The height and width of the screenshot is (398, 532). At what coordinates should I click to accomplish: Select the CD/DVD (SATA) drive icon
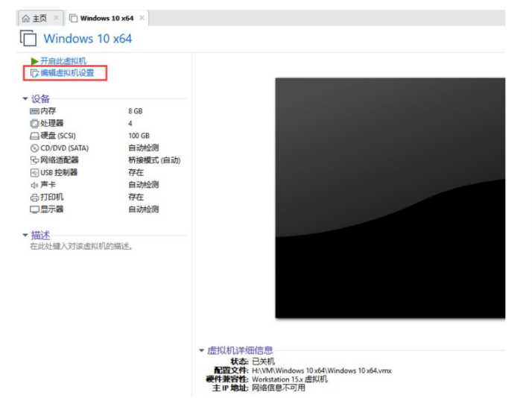click(x=34, y=148)
